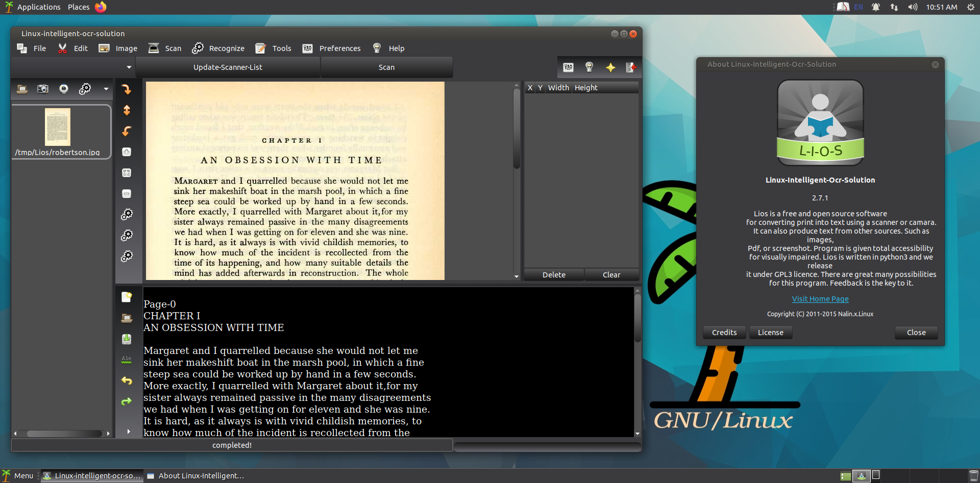
Task: Open the Preferences menu
Action: pos(331,48)
